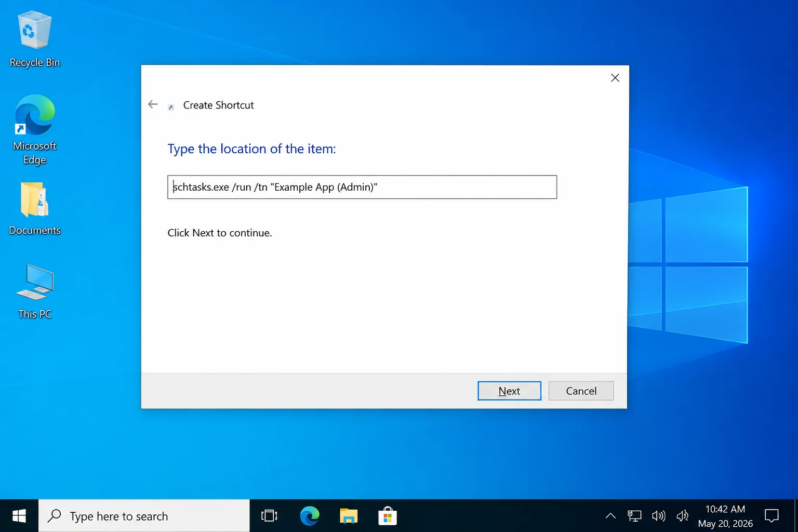Viewport: 798px width, 532px height.
Task: Open network status tray icon
Action: [x=634, y=516]
